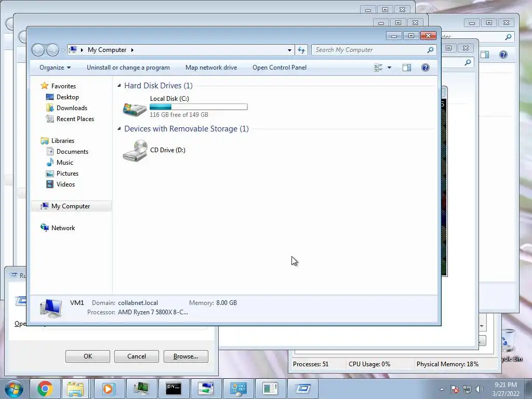Open the Music library
This screenshot has height=399, width=532.
pos(65,163)
